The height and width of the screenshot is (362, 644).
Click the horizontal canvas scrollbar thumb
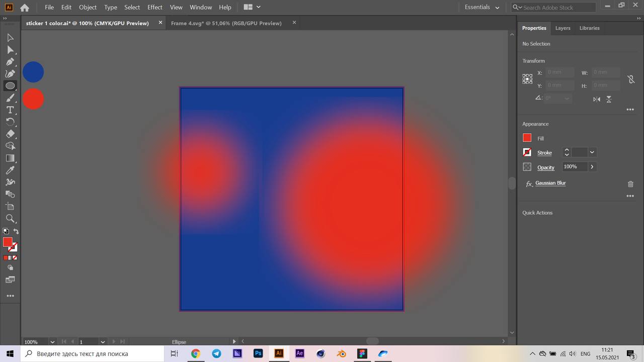[x=372, y=341]
